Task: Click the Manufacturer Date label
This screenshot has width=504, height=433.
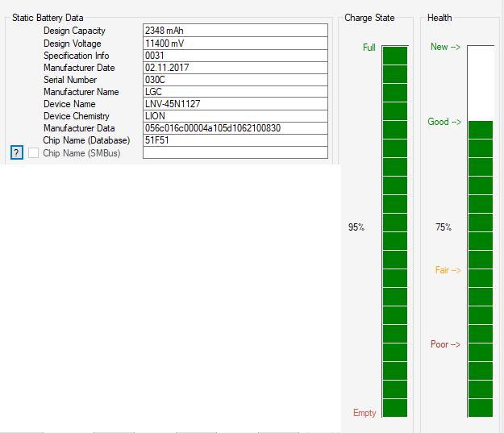Action: point(79,68)
